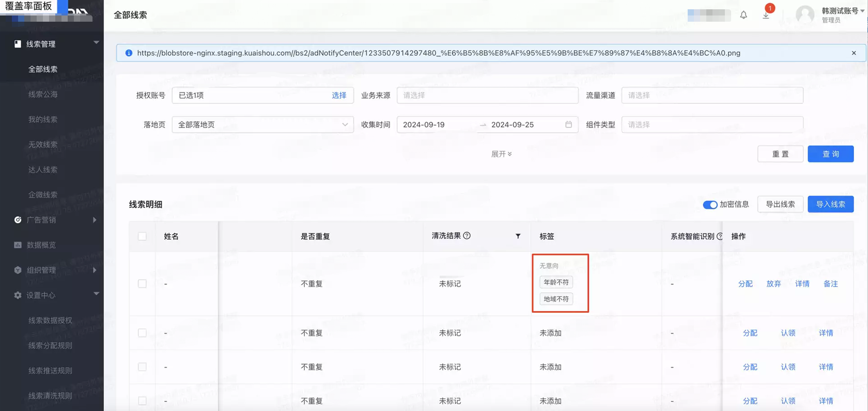The image size is (868, 411).
Task: Toggle the 加密信息 switch
Action: coord(710,204)
